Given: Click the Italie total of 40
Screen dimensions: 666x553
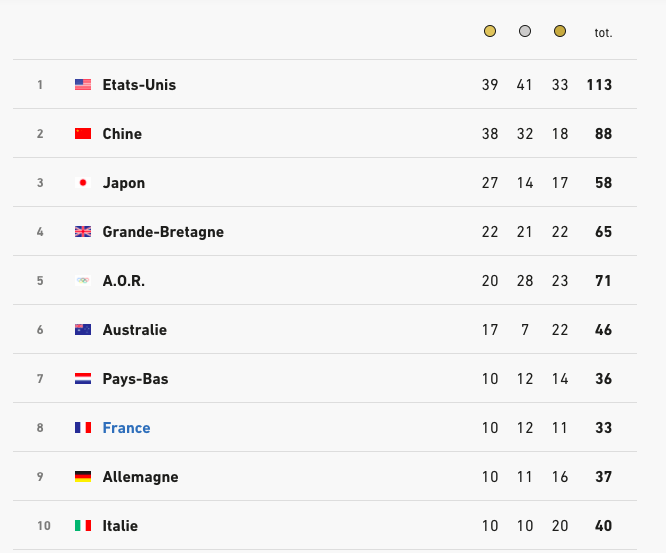Looking at the screenshot, I should 603,526.
